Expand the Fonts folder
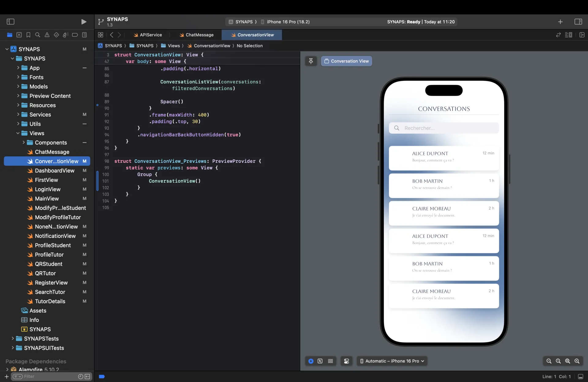This screenshot has height=382, width=588. click(18, 77)
